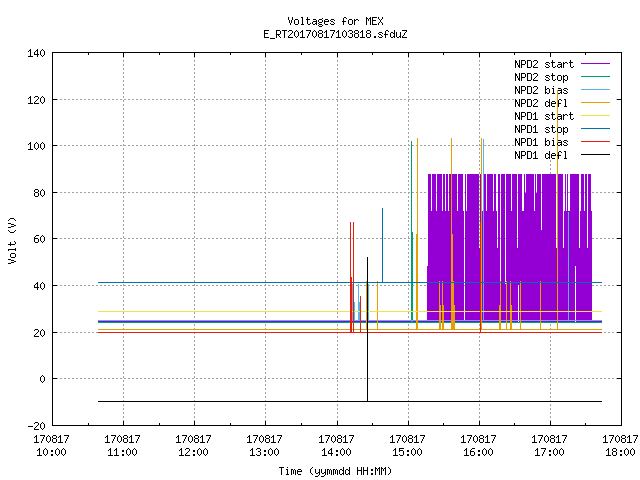Click the green NPD2 stop legend line
This screenshot has height=480, width=640.
coord(596,77)
